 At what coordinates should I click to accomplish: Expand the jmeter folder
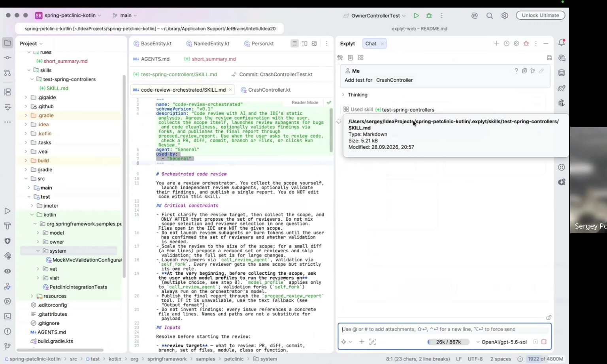pos(32,206)
